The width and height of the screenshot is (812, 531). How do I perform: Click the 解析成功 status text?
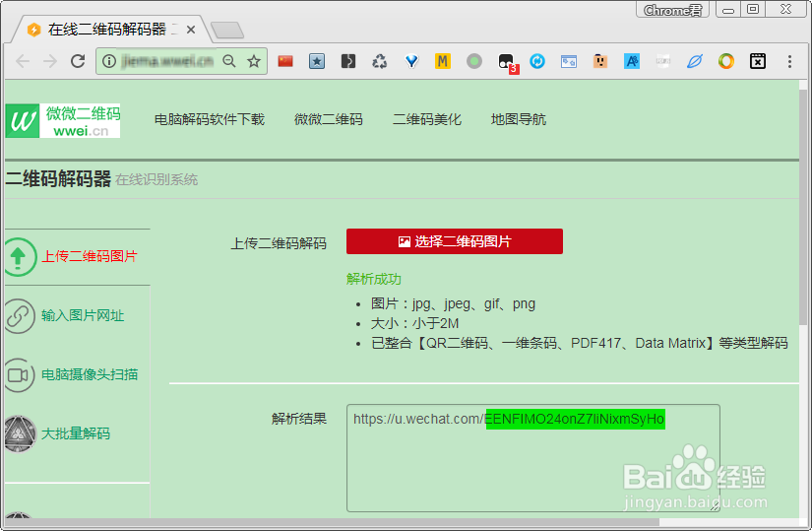click(x=374, y=279)
